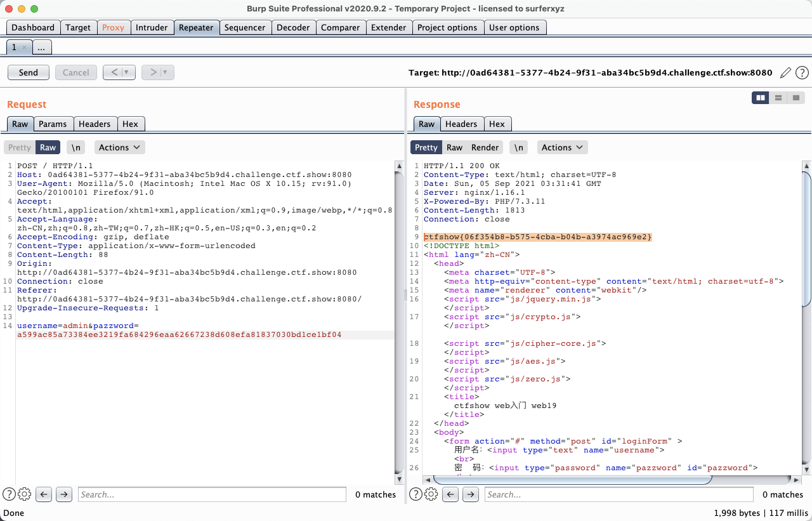Switch to top-bottom stacked layout icon

[778, 98]
